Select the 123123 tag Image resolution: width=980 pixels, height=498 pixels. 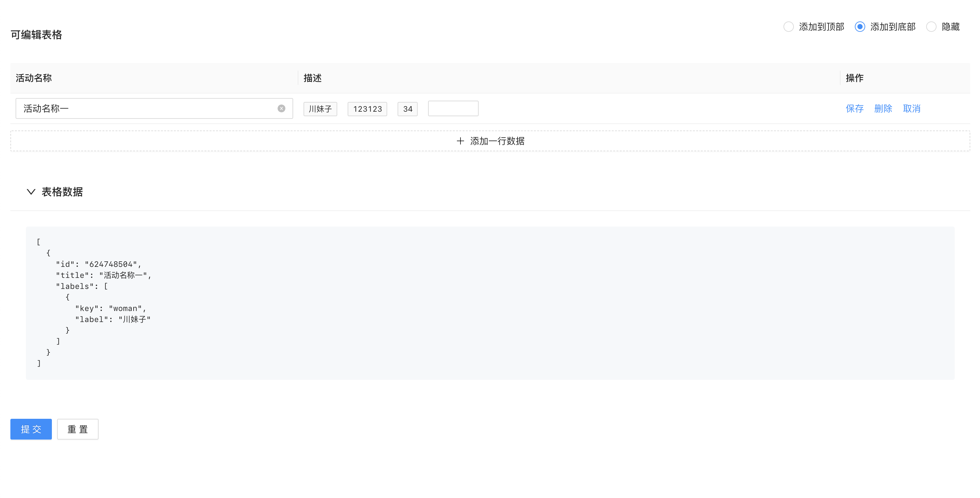tap(367, 109)
